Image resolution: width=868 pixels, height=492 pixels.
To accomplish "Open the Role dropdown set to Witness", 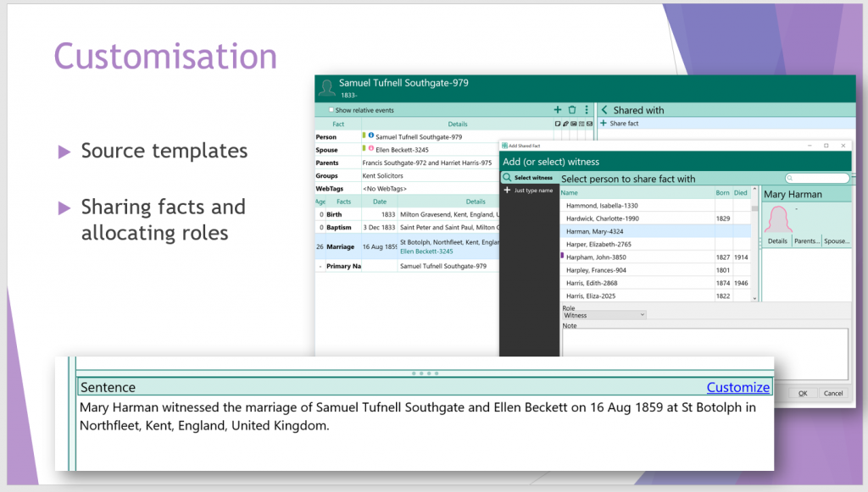I will [604, 315].
